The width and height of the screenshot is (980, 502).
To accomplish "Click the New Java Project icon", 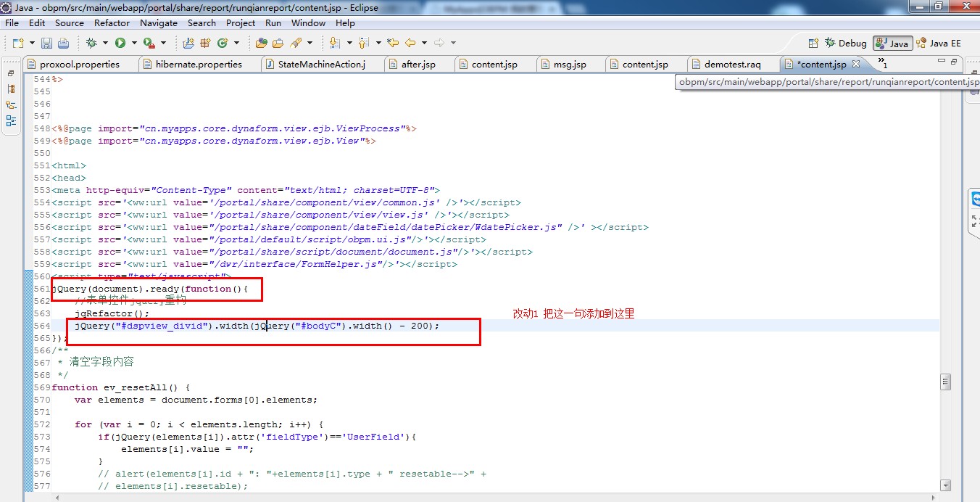I will pos(188,43).
